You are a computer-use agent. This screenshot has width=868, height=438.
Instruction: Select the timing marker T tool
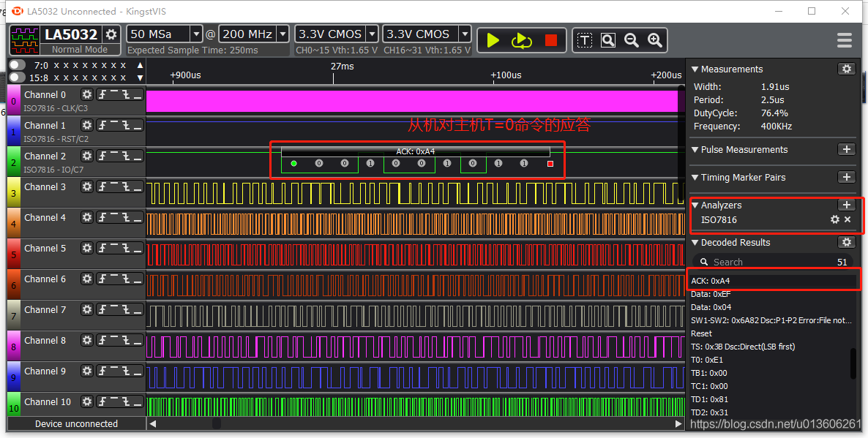click(x=585, y=40)
